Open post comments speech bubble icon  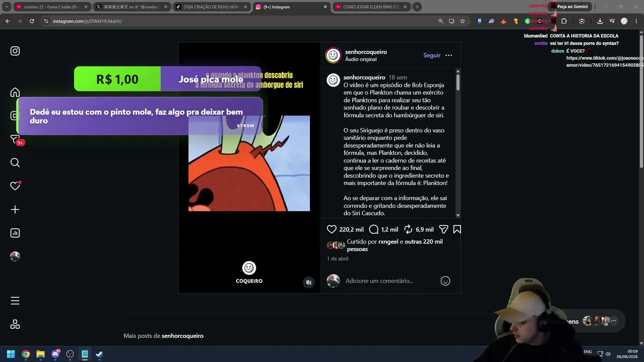[374, 229]
